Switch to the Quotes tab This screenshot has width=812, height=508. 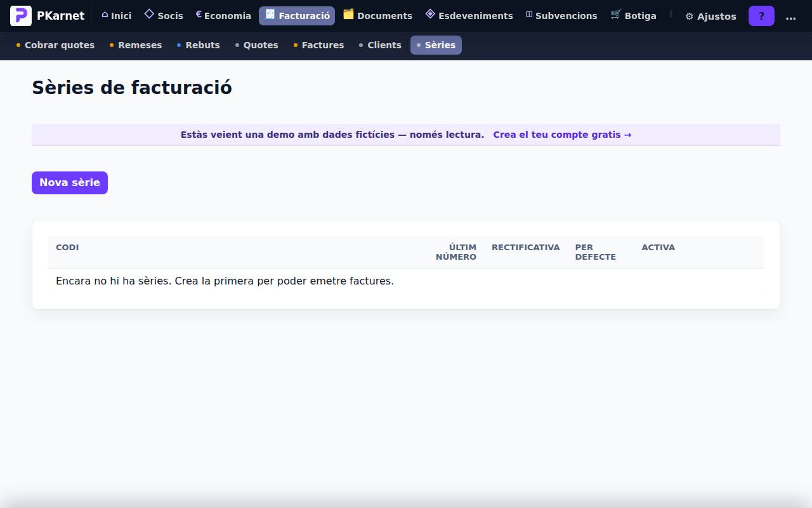pos(257,45)
